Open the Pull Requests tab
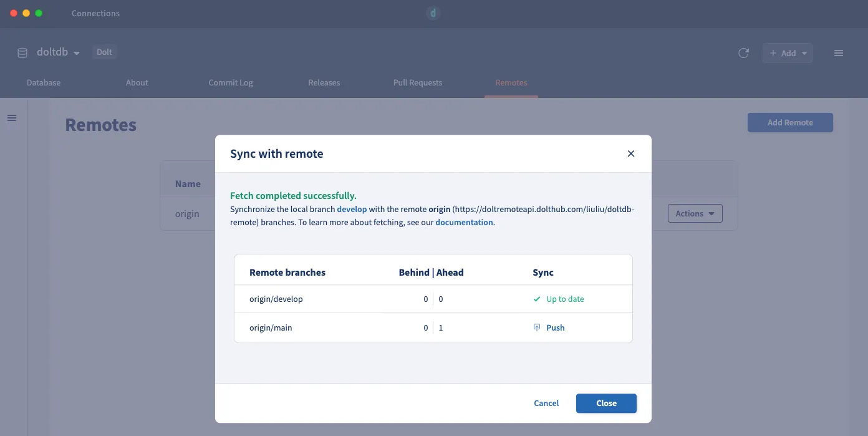 418,82
